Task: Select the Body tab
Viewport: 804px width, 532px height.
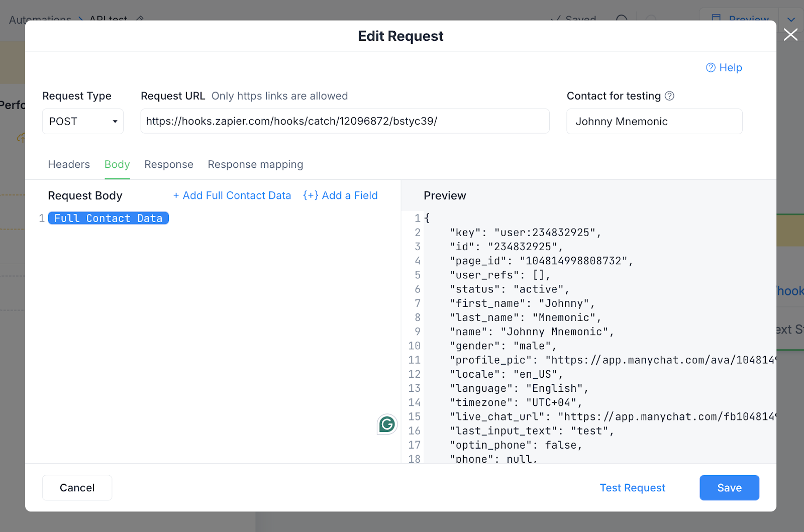Action: click(117, 165)
